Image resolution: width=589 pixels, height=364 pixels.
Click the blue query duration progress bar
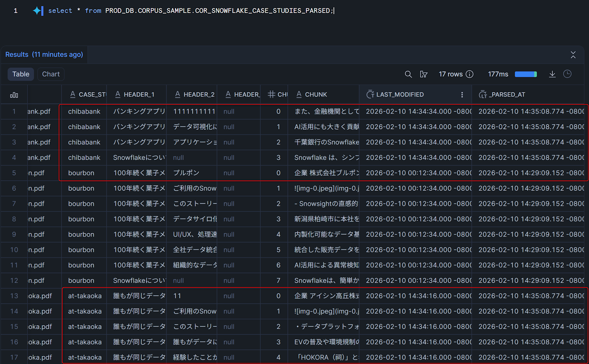pyautogui.click(x=526, y=74)
